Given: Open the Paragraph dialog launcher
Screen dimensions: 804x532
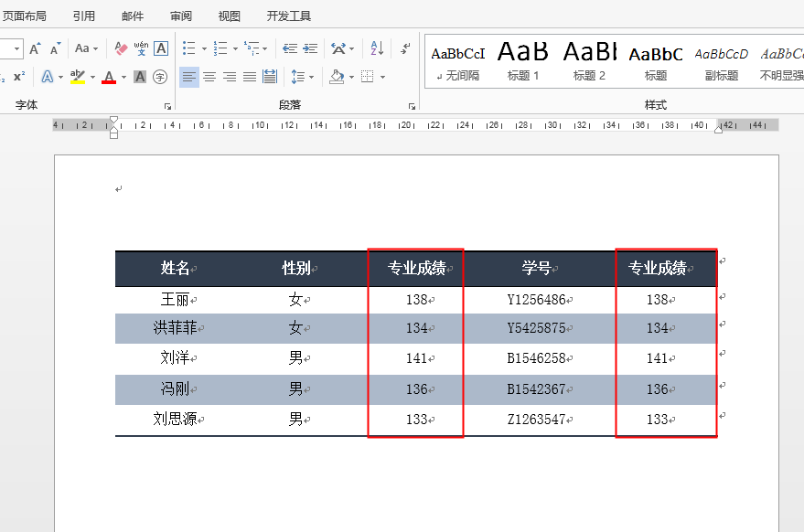Looking at the screenshot, I should [412, 106].
